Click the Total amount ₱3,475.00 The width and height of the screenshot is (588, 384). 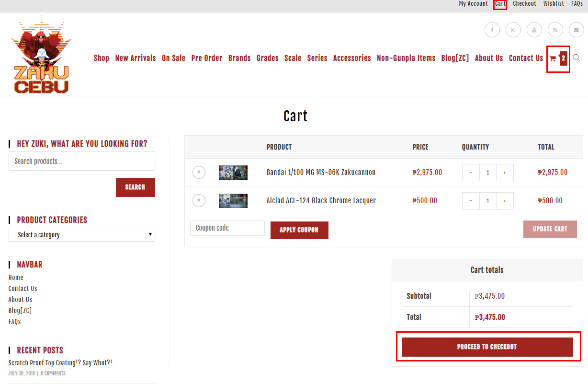point(490,317)
